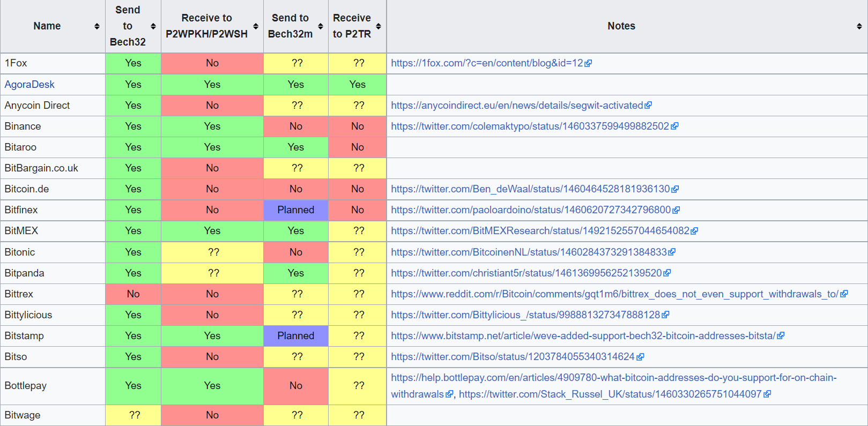The image size is (868, 426).
Task: Click external link icon after 1fox.com URL
Action: point(588,63)
